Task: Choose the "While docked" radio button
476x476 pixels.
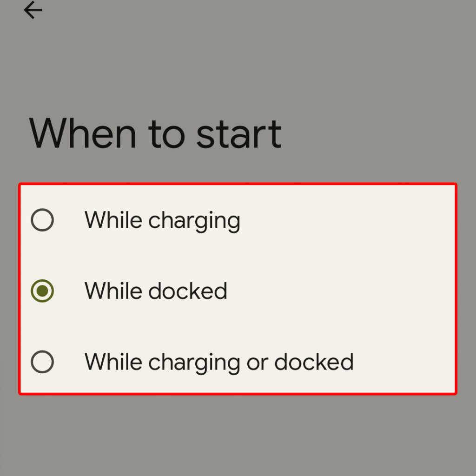Action: pos(42,291)
